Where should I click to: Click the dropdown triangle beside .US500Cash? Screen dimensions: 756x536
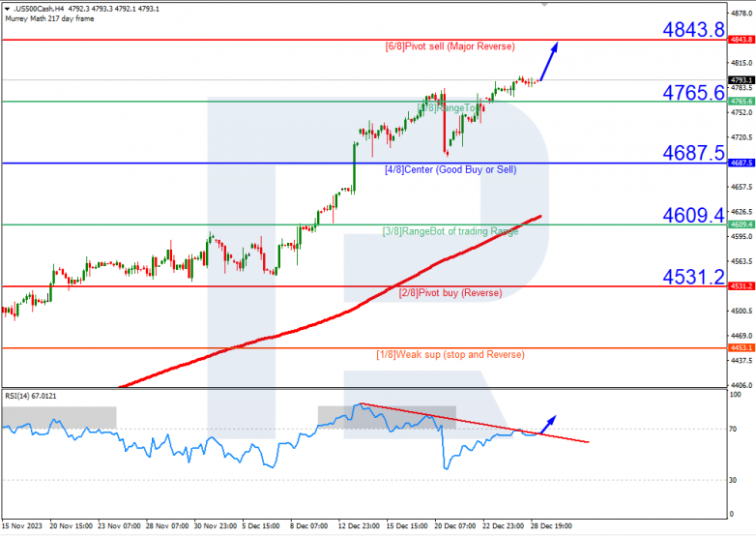(7, 9)
